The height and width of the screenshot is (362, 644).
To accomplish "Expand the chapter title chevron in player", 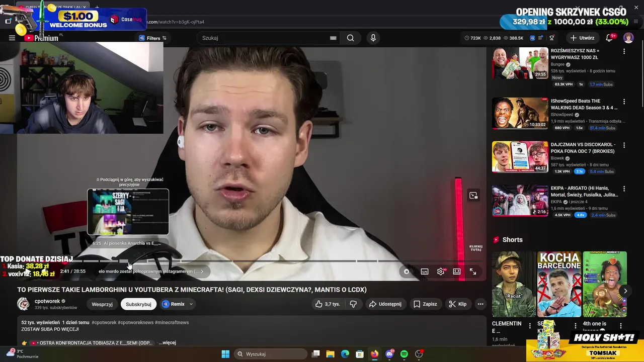I will 202,271.
